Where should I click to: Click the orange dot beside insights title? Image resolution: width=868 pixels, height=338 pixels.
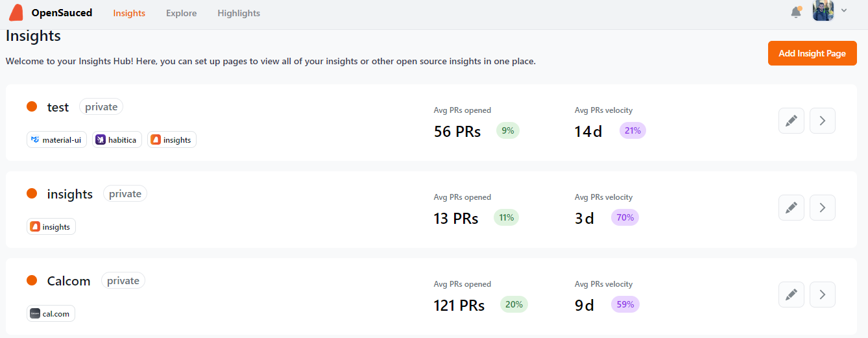point(32,193)
